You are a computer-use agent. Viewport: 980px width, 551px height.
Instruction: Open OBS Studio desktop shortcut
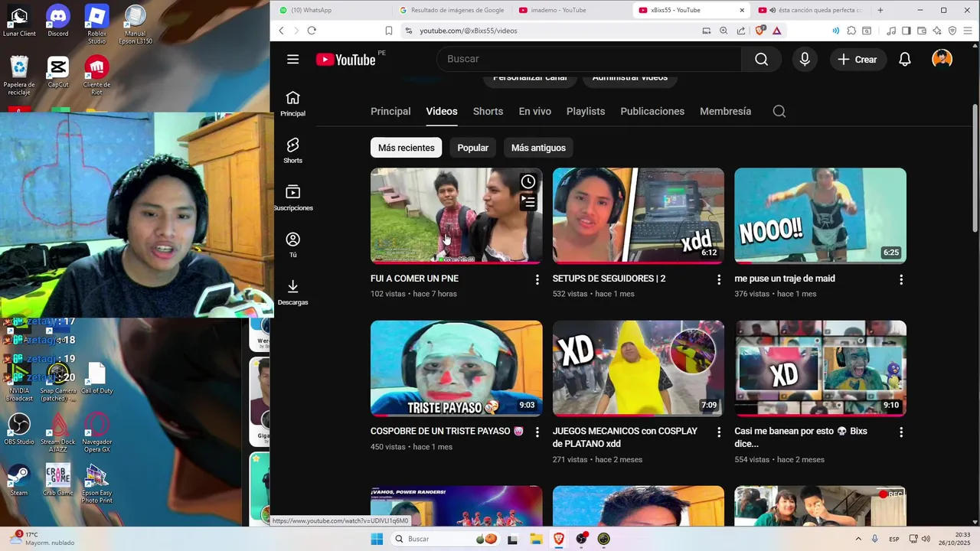19,429
